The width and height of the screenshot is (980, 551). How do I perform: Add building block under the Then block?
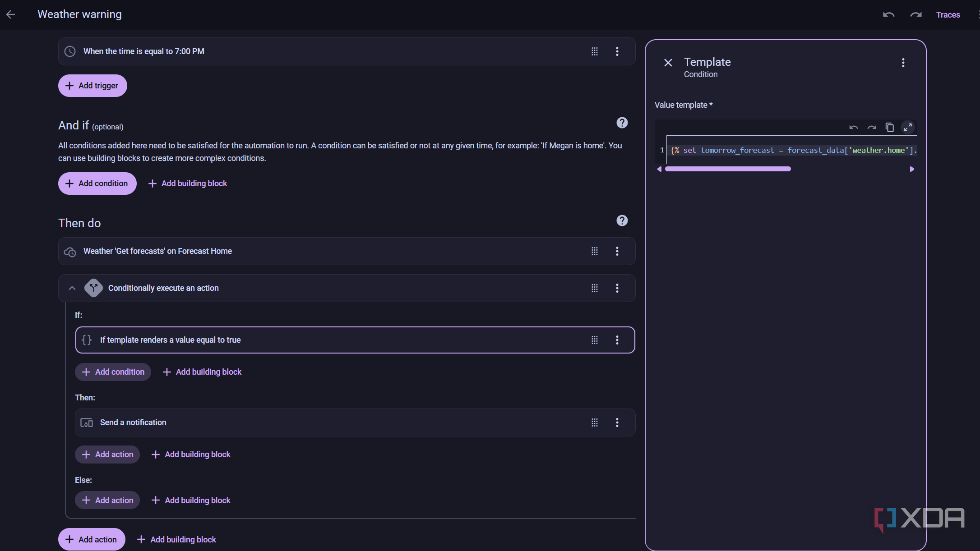click(191, 455)
